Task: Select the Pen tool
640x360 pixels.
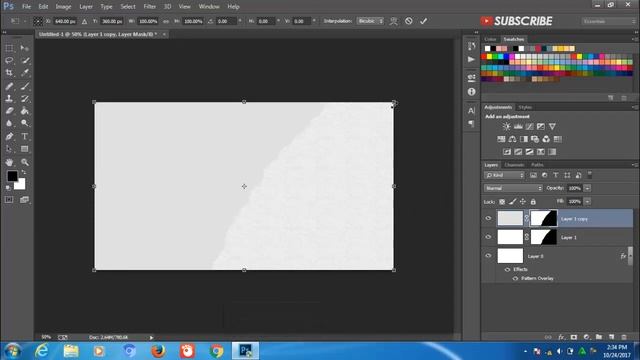Action: point(9,136)
